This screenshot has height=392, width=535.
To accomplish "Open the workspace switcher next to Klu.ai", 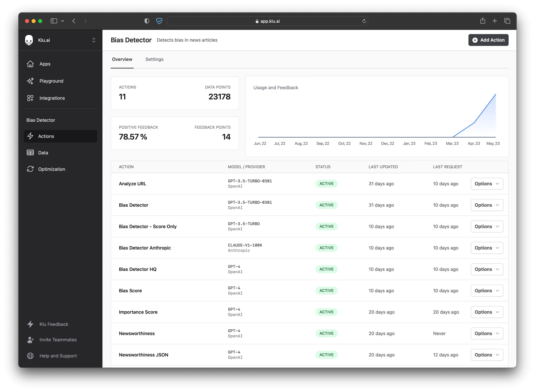I will (x=94, y=40).
